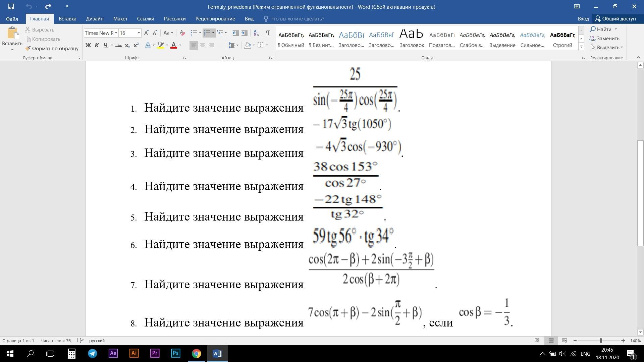Click the increase indent icon
Image resolution: width=644 pixels, height=362 pixels.
(x=245, y=33)
